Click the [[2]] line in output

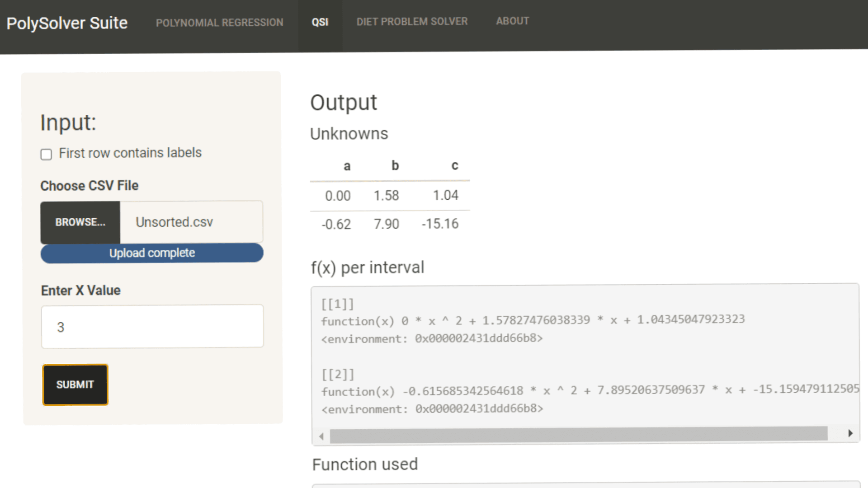coord(338,375)
